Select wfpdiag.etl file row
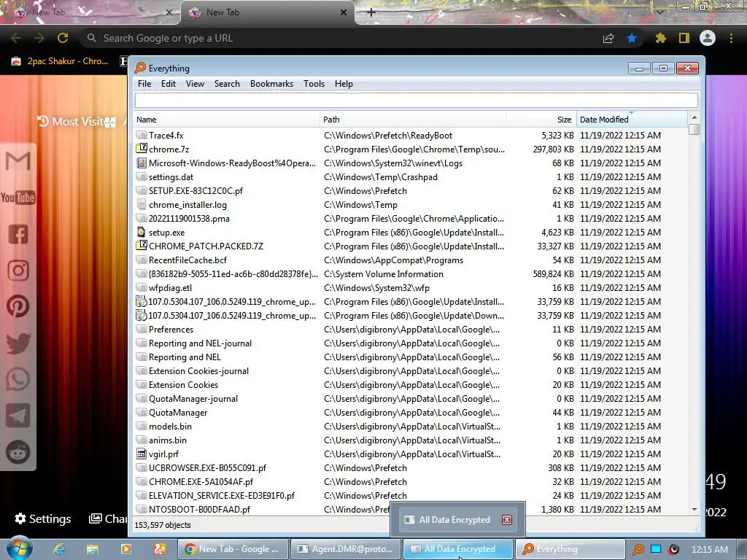Screen dimensions: 747x560 coord(411,287)
